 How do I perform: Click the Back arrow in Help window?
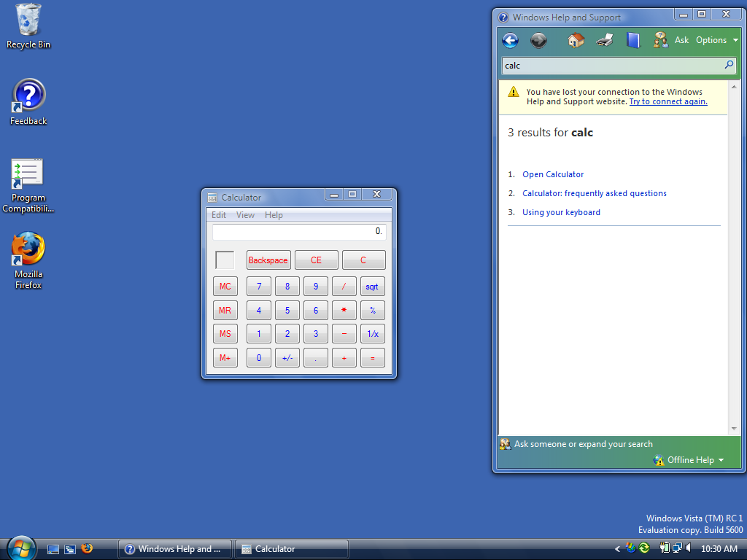pyautogui.click(x=511, y=40)
